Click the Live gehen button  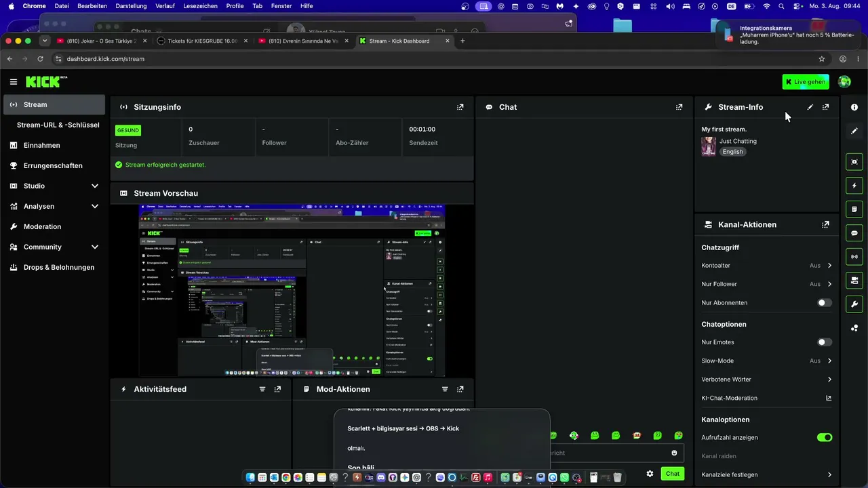pyautogui.click(x=806, y=82)
